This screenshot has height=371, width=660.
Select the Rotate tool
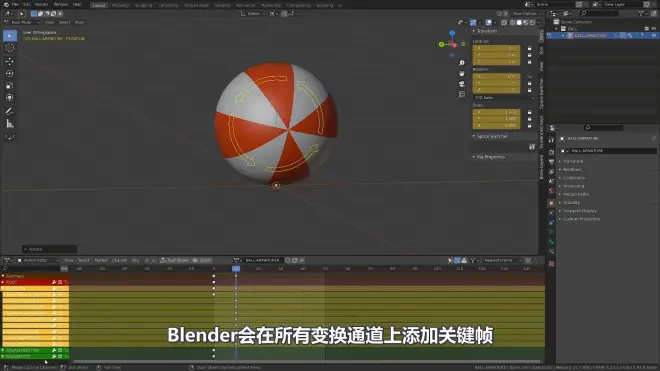pos(10,74)
